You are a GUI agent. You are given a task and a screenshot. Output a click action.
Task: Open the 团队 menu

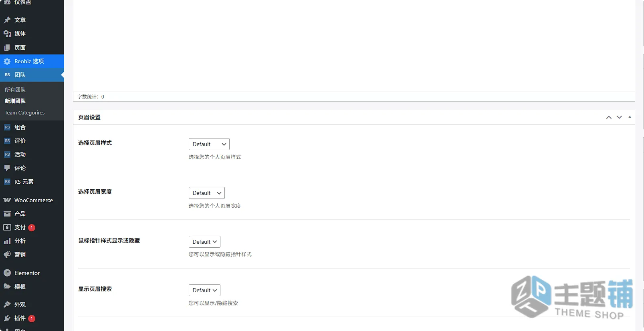(x=32, y=75)
